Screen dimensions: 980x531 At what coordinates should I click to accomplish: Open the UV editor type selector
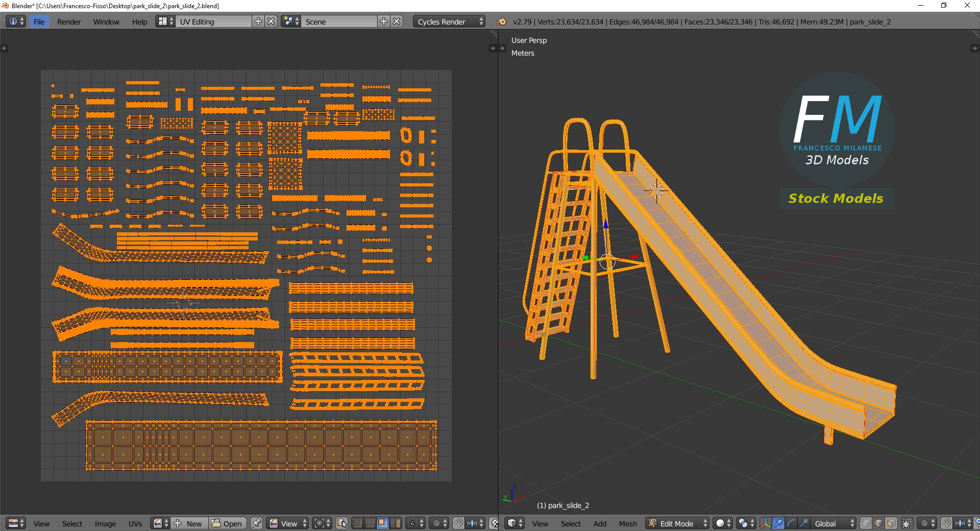point(16,523)
